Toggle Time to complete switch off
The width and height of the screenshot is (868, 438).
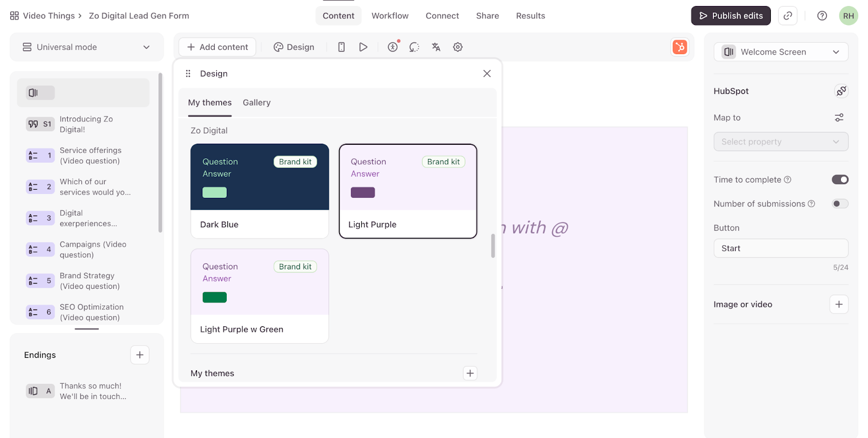[840, 179]
